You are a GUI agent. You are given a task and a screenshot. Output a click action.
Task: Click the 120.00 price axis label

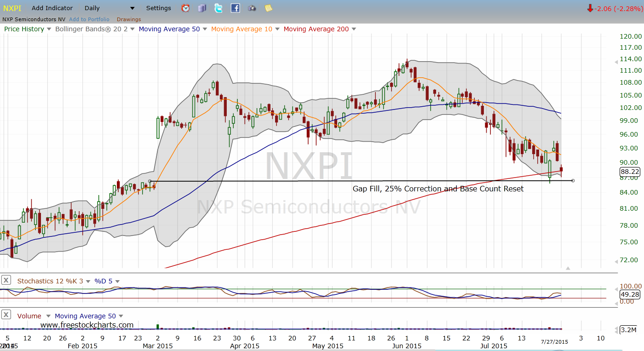click(x=631, y=36)
